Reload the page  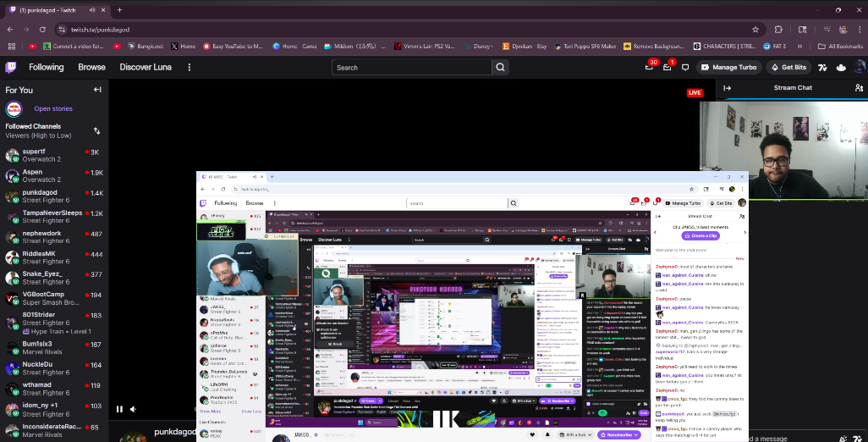[x=42, y=30]
